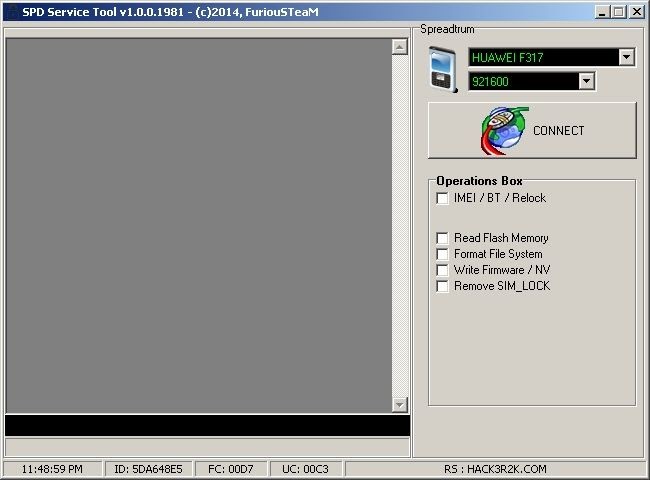This screenshot has height=480, width=650.
Task: Click the black progress bar
Action: coord(208,425)
